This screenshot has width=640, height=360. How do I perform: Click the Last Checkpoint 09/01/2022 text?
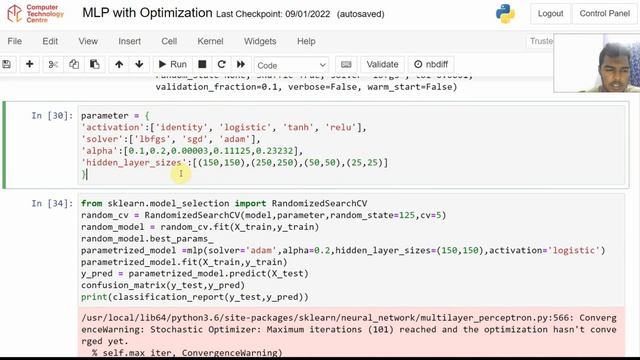coord(273,14)
